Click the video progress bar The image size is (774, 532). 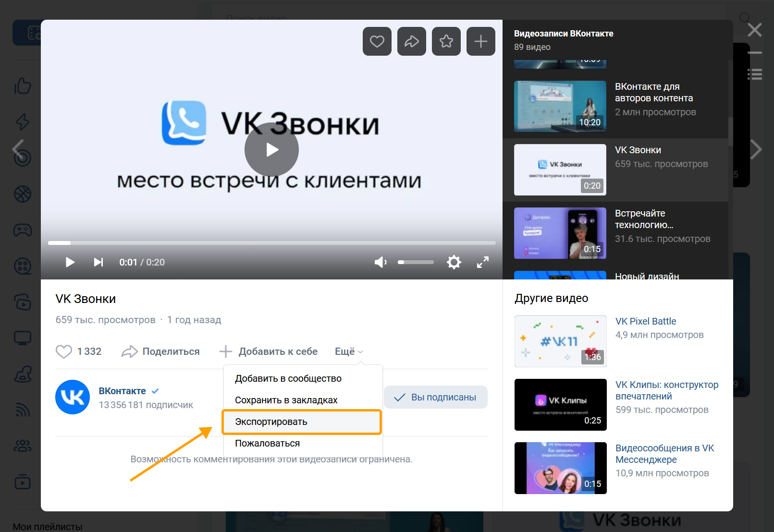(271, 243)
